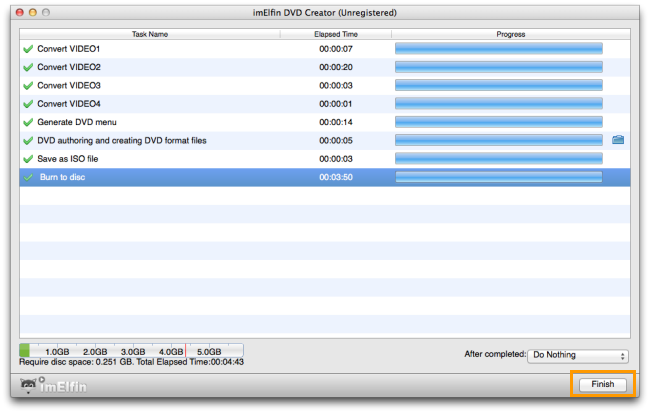Click elapsed time 00:03:50
This screenshot has height=413, width=650.
[x=336, y=177]
